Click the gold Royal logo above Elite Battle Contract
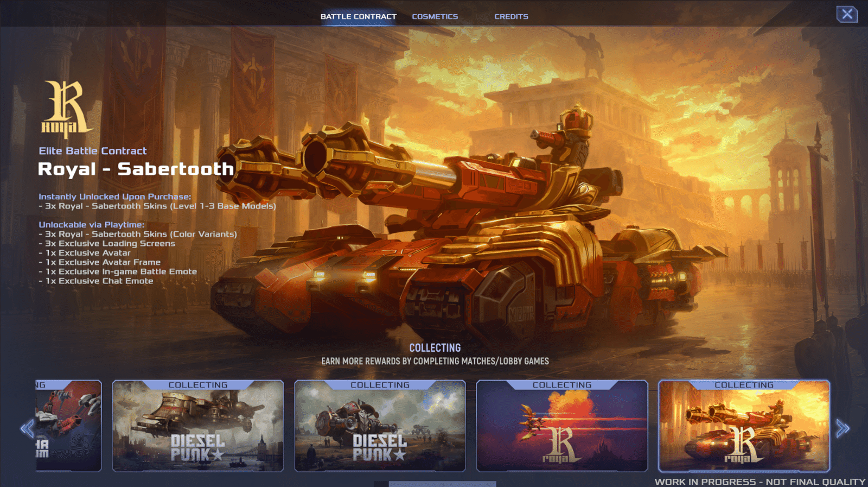 (67, 109)
